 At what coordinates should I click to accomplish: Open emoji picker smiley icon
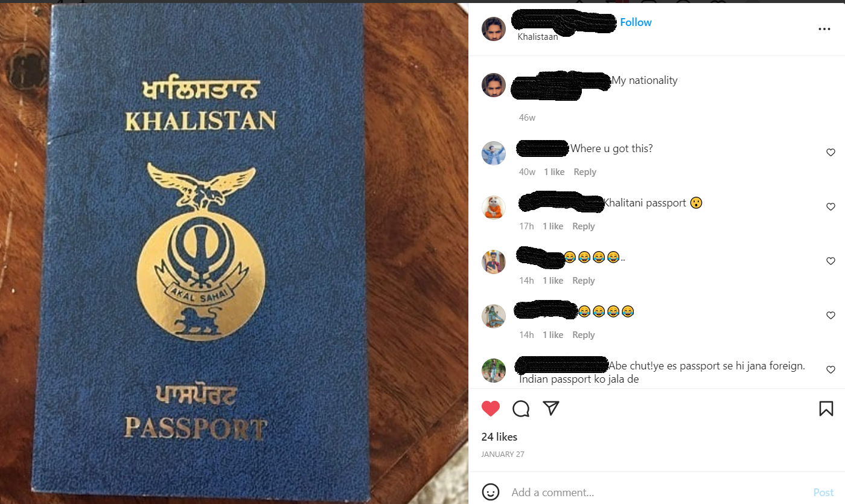point(491,492)
